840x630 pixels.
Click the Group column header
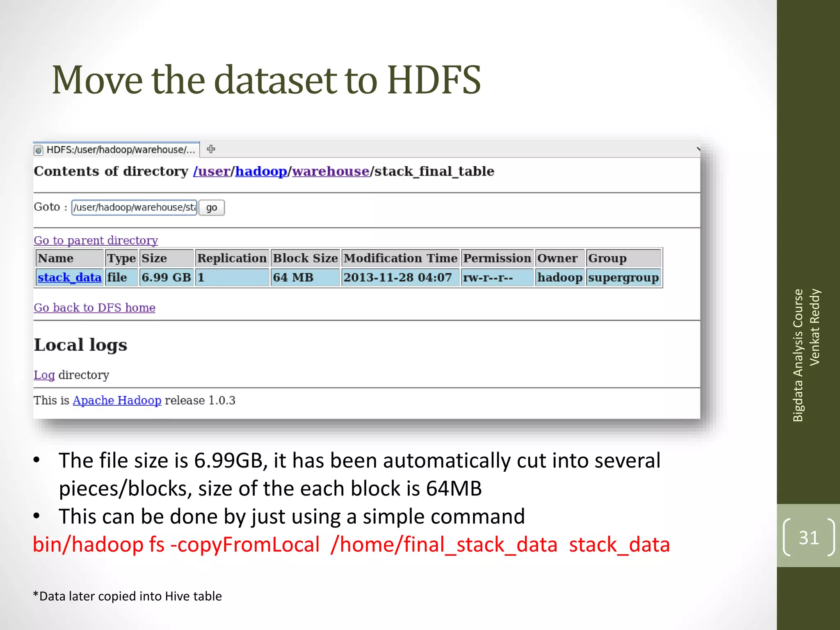623,258
